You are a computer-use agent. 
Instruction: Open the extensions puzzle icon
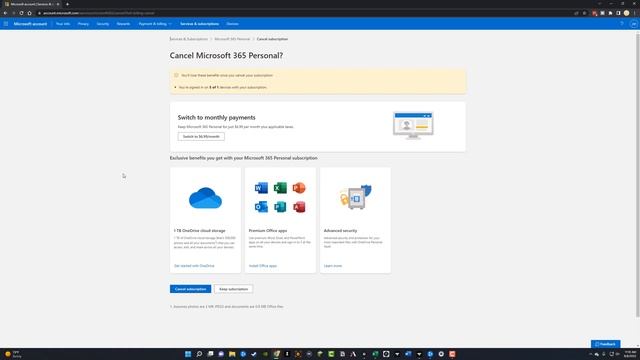point(611,13)
